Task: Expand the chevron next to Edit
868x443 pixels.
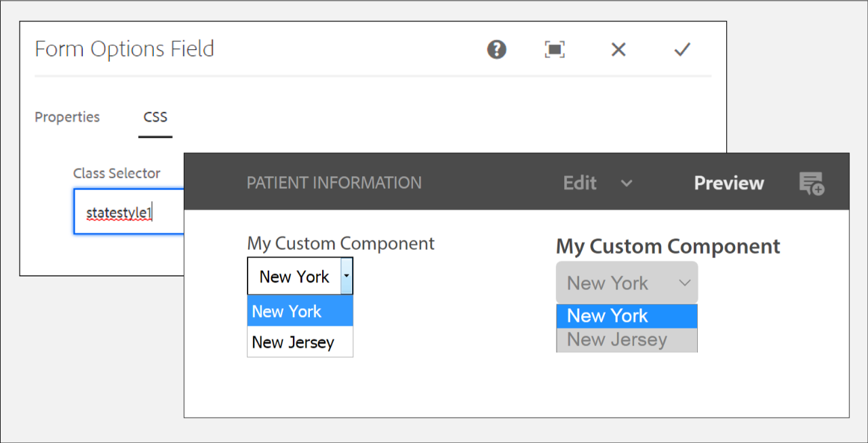Action: coord(627,184)
